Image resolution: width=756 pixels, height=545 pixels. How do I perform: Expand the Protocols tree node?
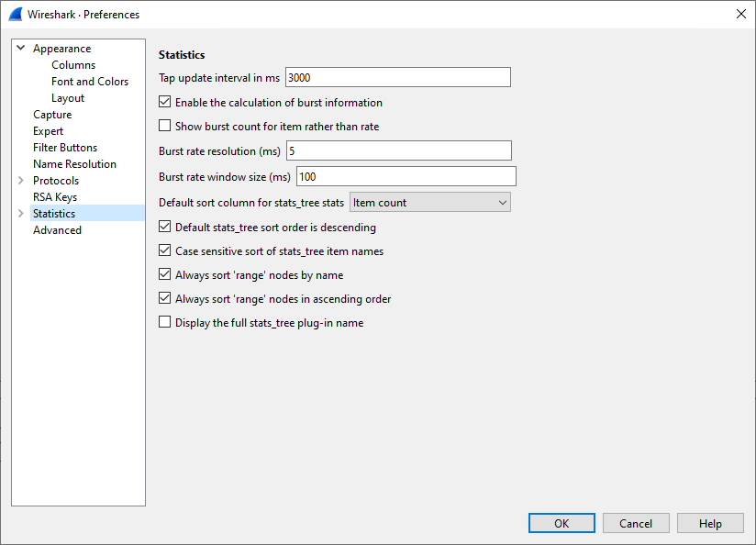click(x=21, y=181)
